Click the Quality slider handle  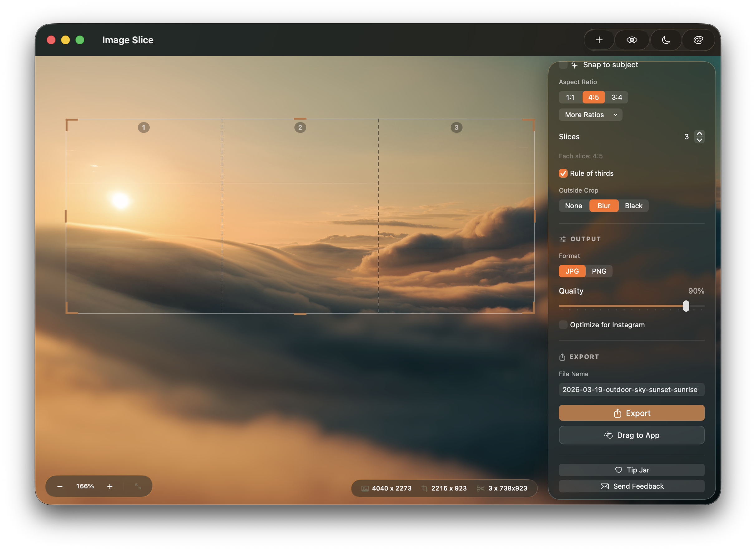click(x=686, y=306)
